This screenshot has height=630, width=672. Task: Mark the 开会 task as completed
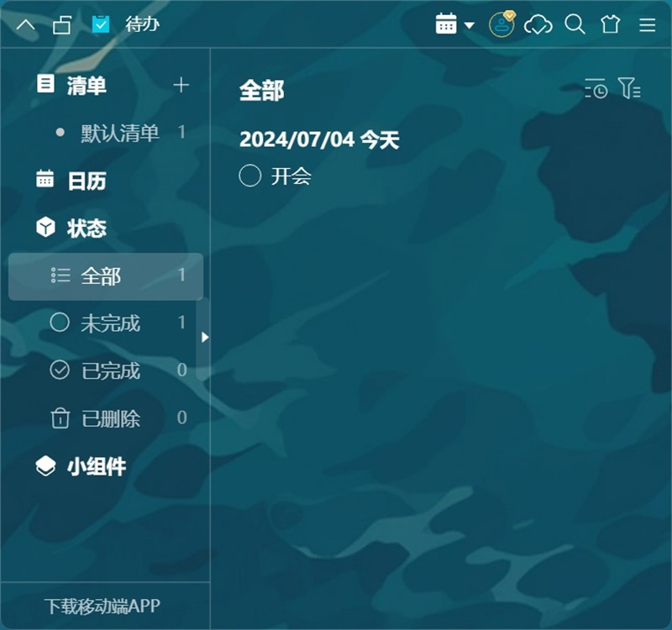tap(249, 176)
